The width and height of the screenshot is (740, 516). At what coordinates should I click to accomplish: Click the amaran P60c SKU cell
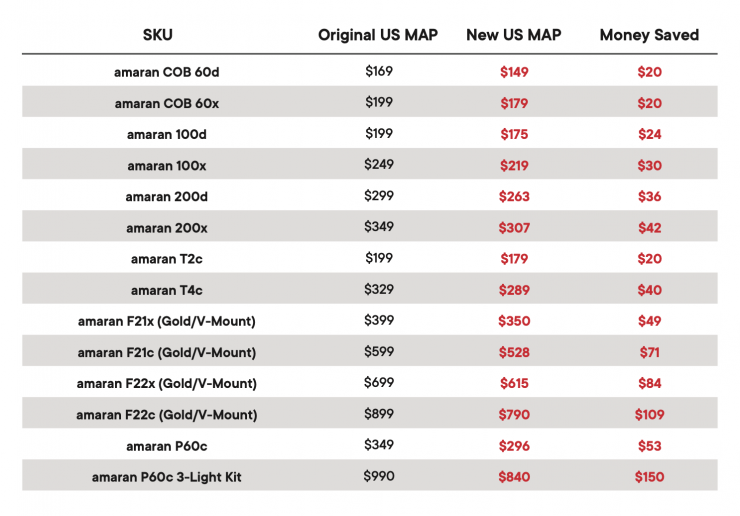point(167,446)
